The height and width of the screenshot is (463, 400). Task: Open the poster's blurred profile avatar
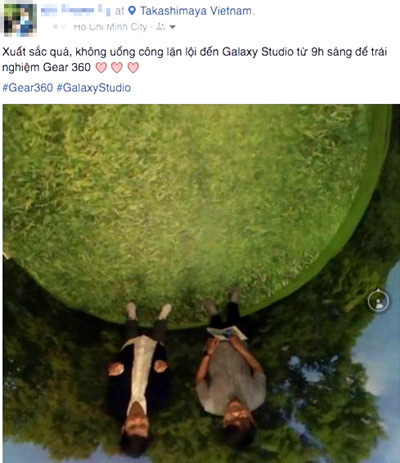[x=19, y=19]
